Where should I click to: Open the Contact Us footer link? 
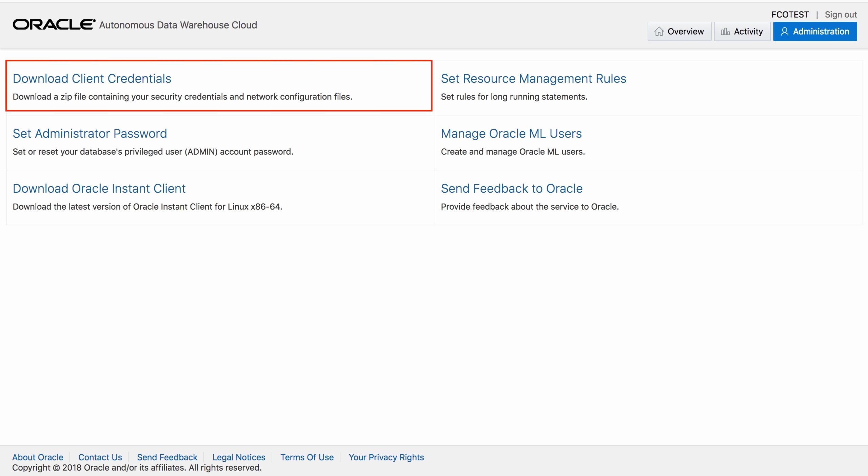click(100, 457)
